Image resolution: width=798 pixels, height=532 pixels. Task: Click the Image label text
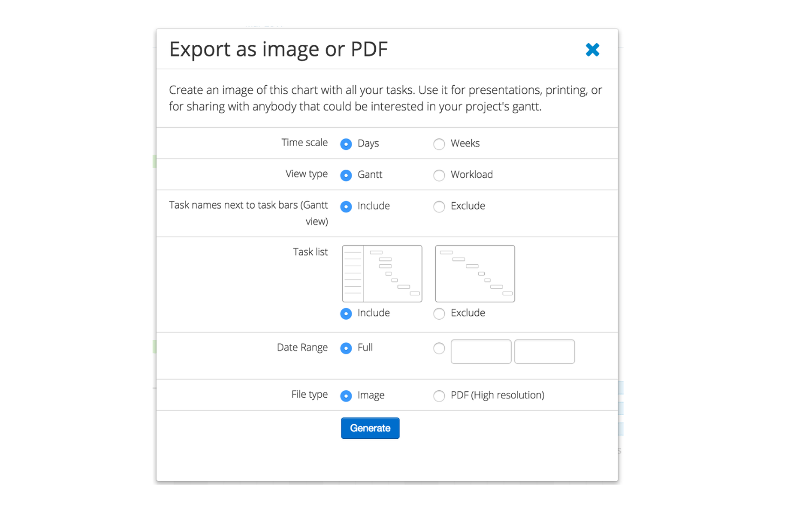click(371, 396)
